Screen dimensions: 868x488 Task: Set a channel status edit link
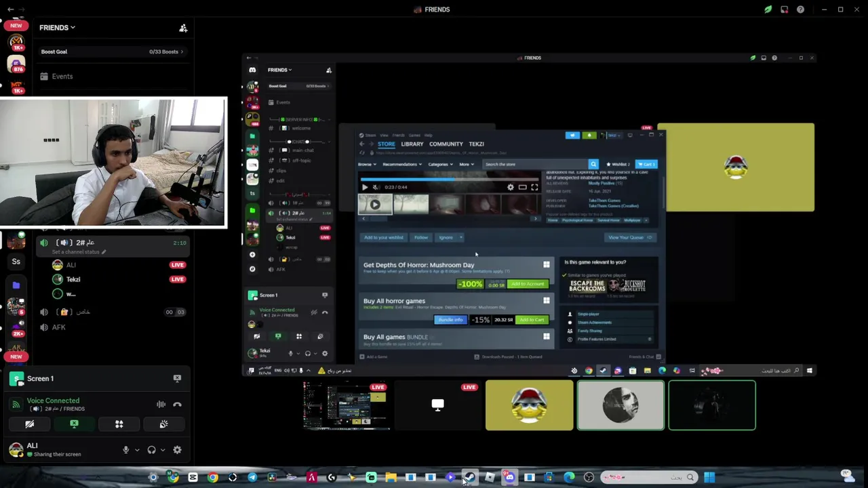point(78,252)
